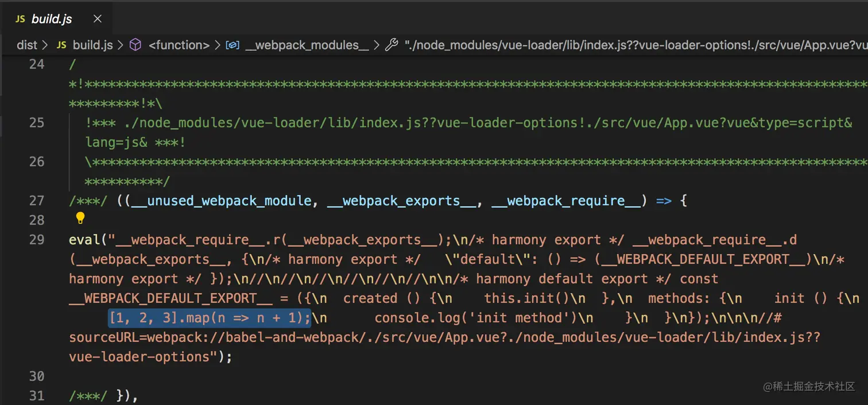Click line number 27 in gutter
Image resolution: width=868 pixels, height=405 pixels.
37,201
